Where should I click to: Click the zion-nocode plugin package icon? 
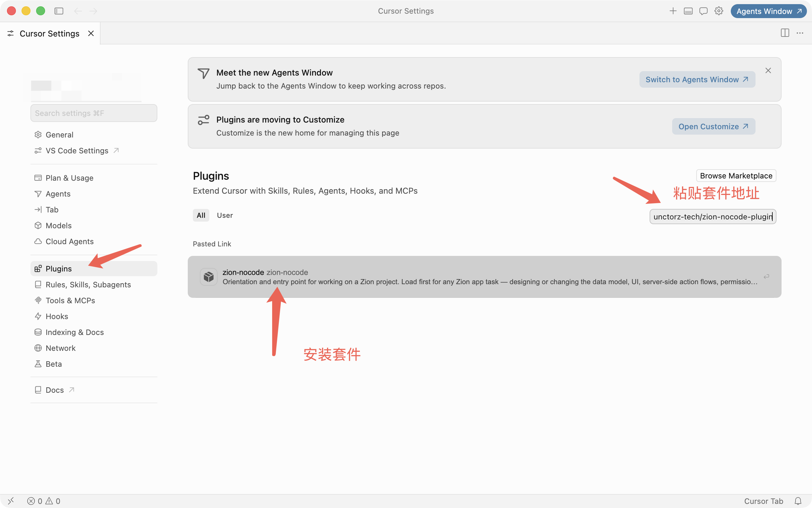209,277
